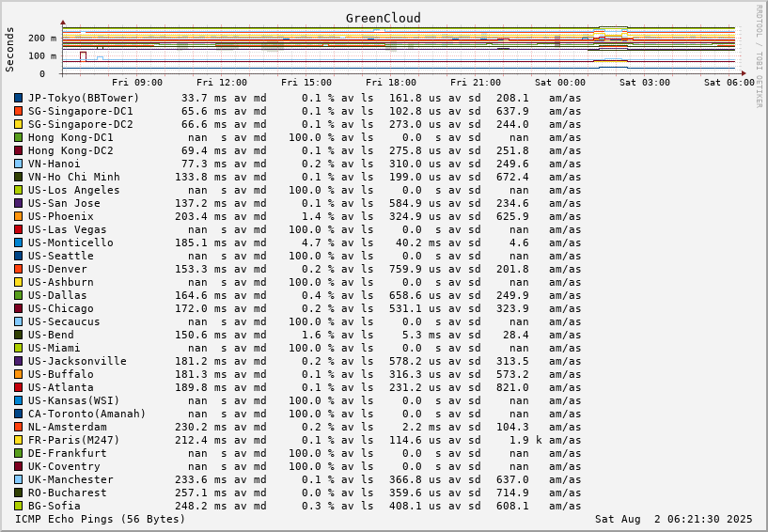Click the US-Ashburn legend label

(x=61, y=282)
